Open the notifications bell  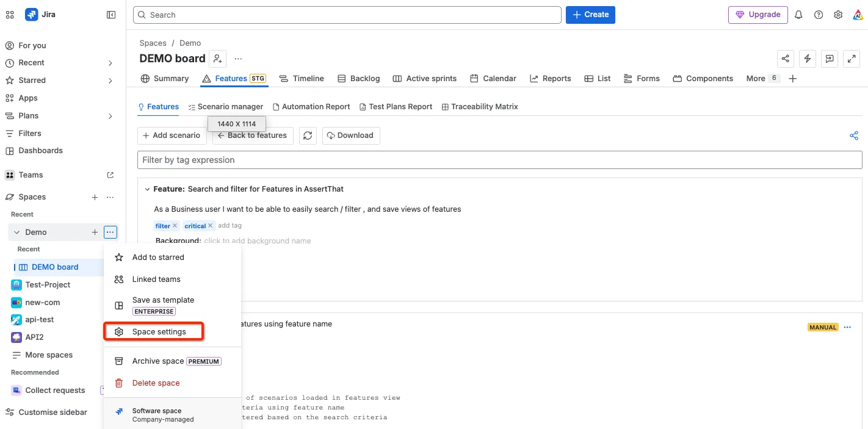tap(798, 15)
